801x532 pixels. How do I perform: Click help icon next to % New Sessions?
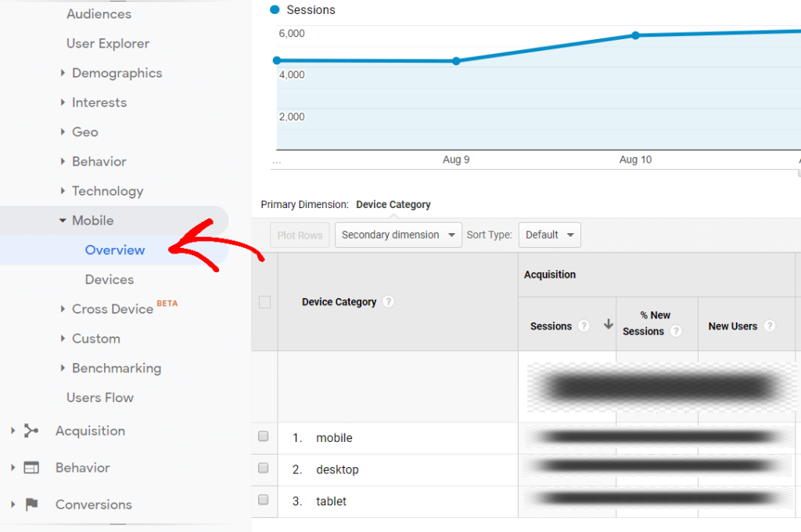point(676,331)
